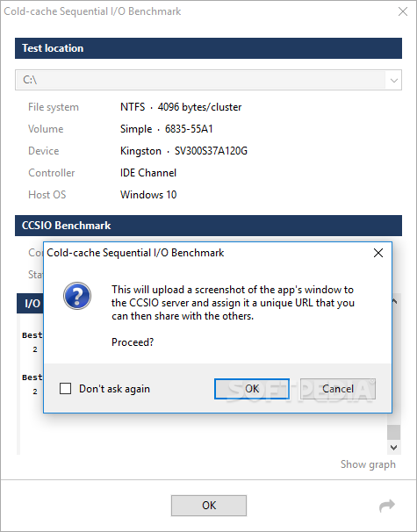Select the text NTFS · 4096 bytes/cluster
Image resolution: width=417 pixels, height=532 pixels.
coord(181,107)
